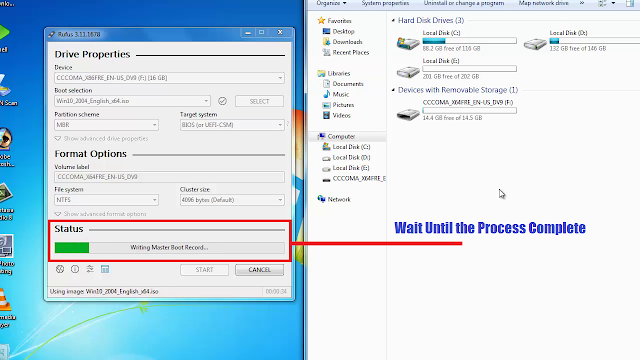640x360 pixels.
Task: Click '14.4 GB free of 14.5 GB' text
Action: tap(452, 118)
